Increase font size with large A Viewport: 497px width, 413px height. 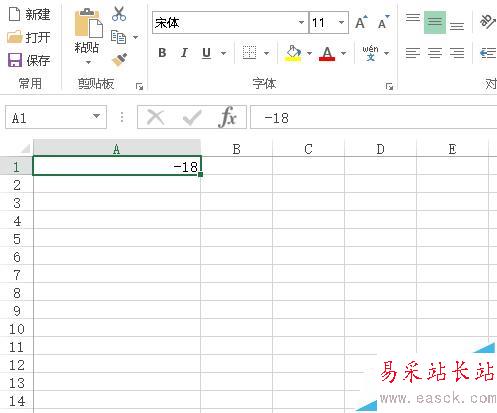[361, 22]
